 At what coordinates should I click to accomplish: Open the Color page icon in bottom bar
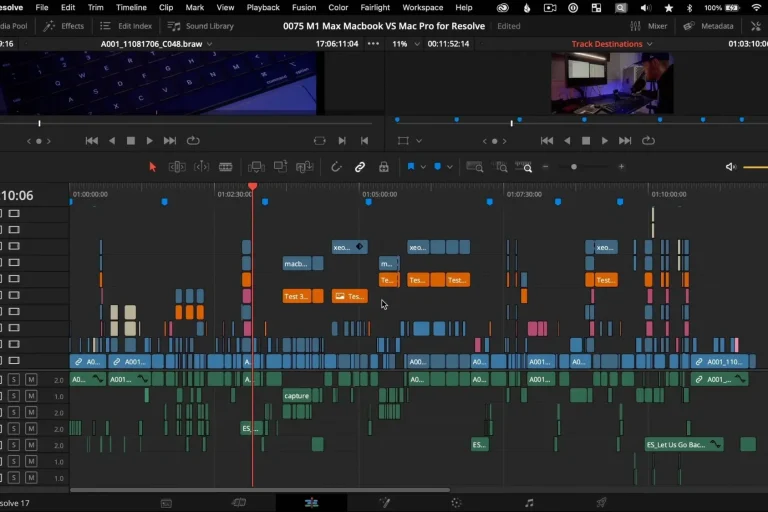456,503
